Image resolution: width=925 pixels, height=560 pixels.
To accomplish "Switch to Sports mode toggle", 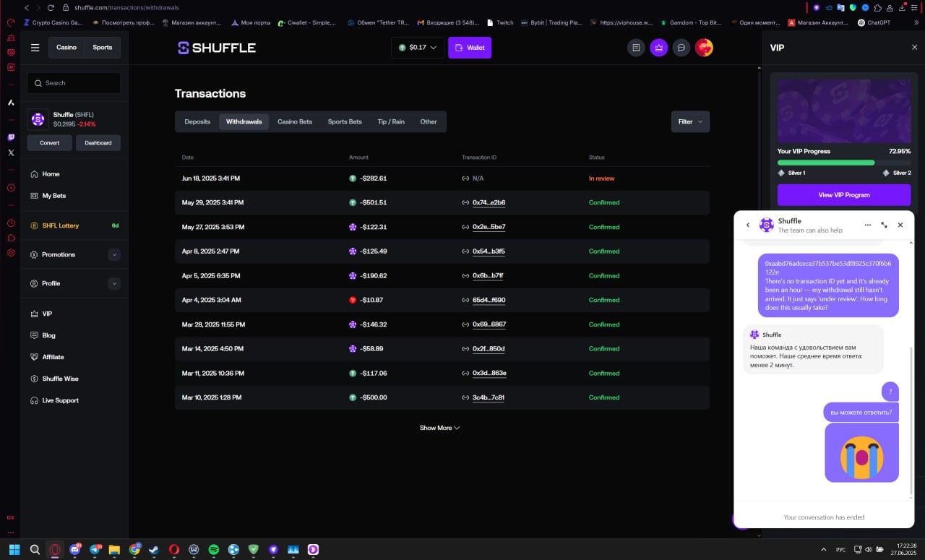I will click(x=103, y=48).
